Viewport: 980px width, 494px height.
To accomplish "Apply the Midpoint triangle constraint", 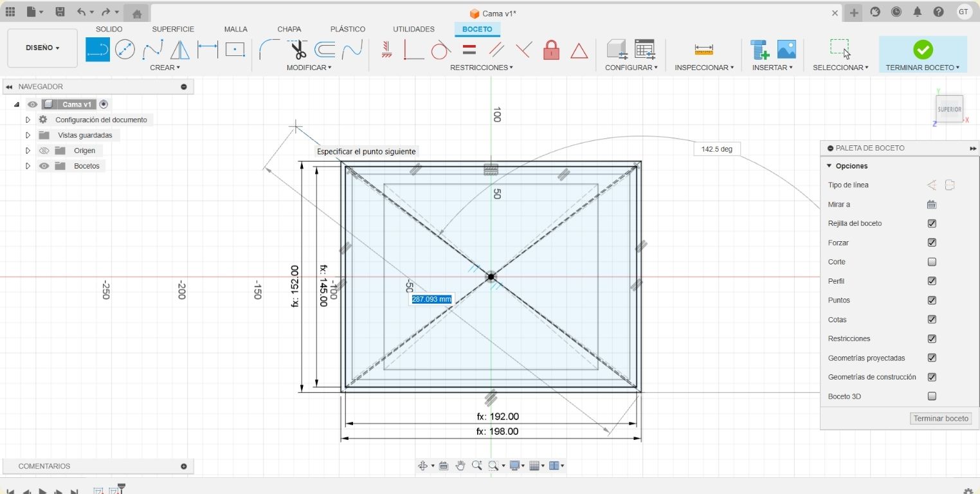I will pyautogui.click(x=579, y=50).
